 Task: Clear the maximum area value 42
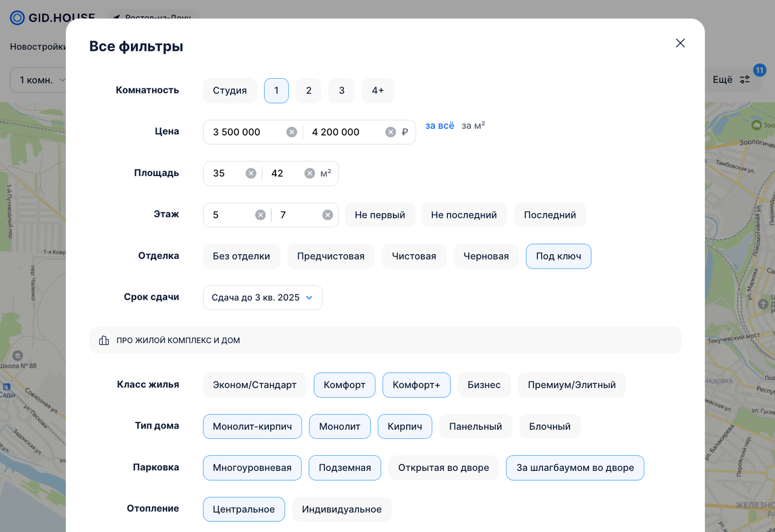[x=309, y=173]
